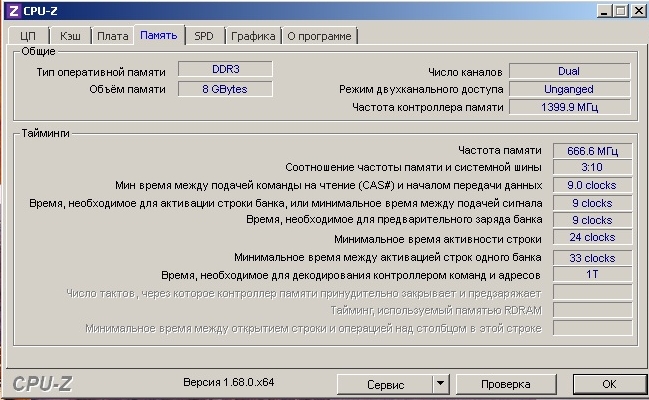
Task: Close the CPU-Z window
Action: [639, 11]
